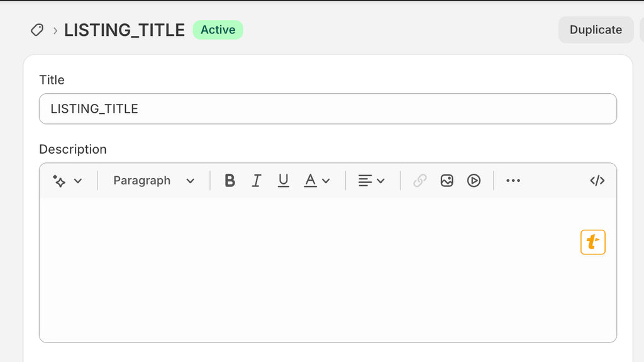Click the Active status badge
This screenshot has height=362, width=644.
pyautogui.click(x=218, y=30)
